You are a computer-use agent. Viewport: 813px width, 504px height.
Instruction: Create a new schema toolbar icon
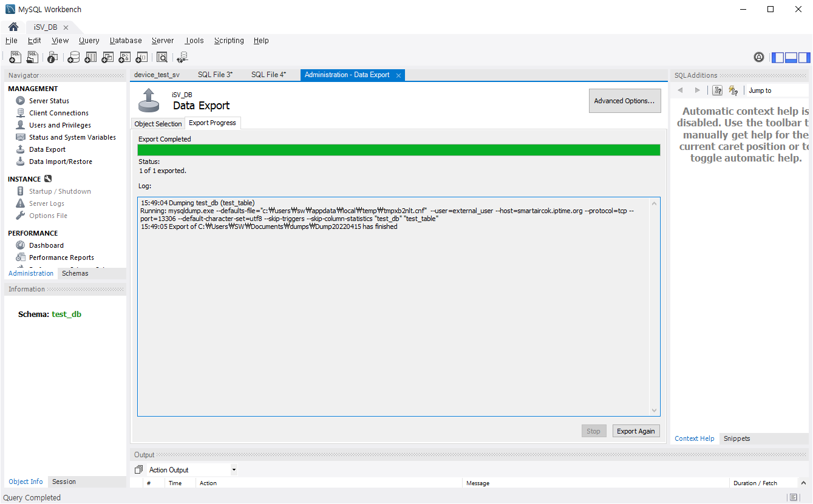(x=73, y=57)
